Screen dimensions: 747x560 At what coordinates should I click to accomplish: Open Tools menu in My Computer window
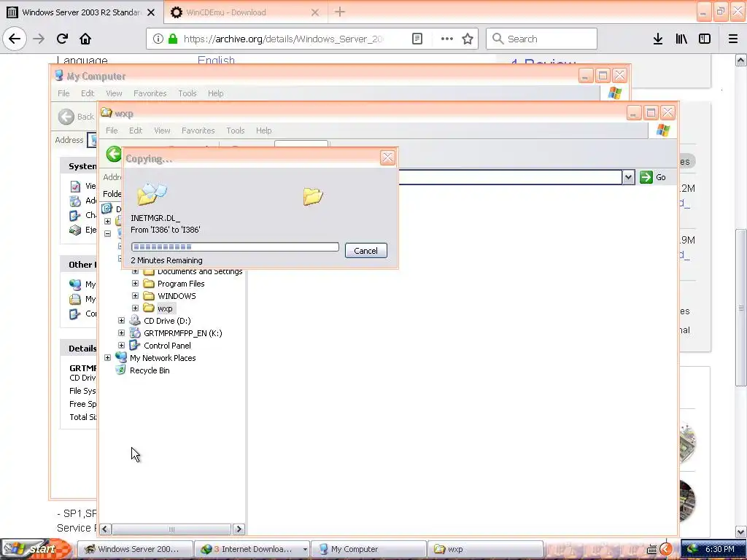click(x=187, y=93)
